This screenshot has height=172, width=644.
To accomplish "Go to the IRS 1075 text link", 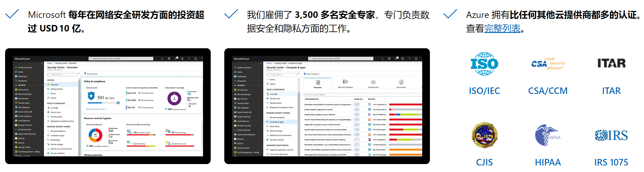I will [611, 162].
